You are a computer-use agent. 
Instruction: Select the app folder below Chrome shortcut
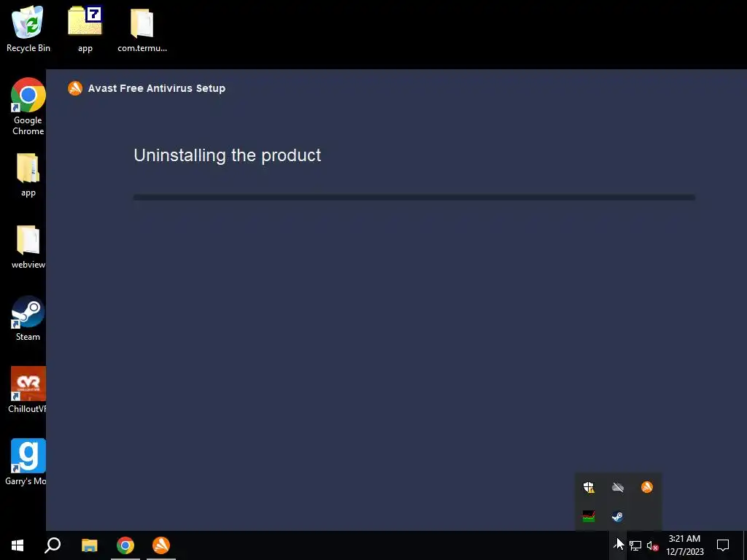coord(28,175)
